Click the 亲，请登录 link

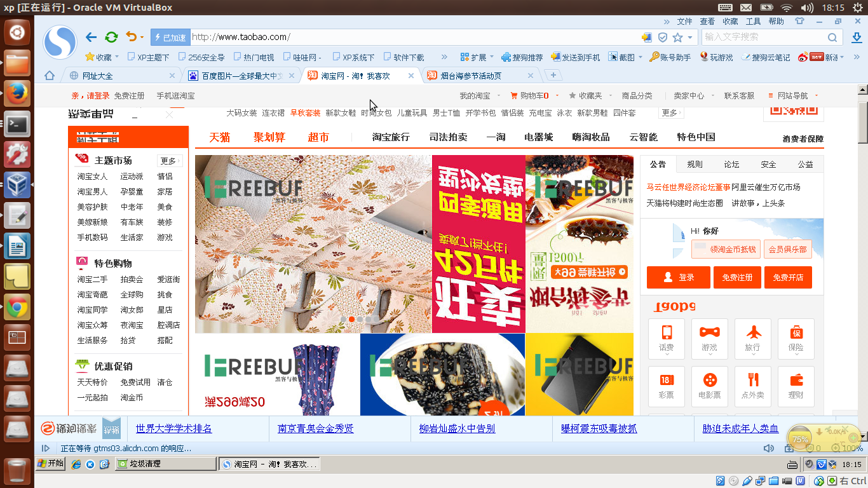coord(90,96)
